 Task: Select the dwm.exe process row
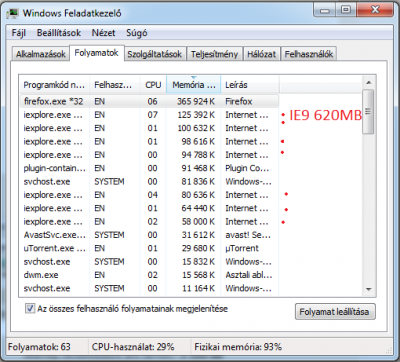[x=149, y=275]
